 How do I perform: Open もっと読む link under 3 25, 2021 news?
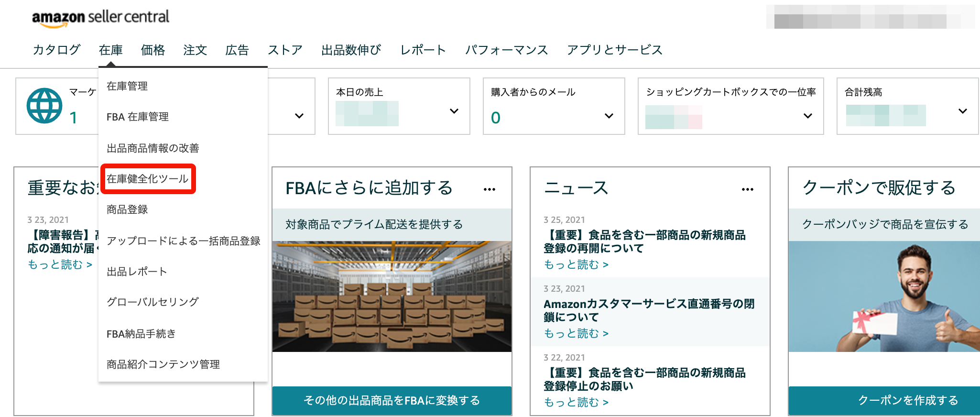(576, 264)
